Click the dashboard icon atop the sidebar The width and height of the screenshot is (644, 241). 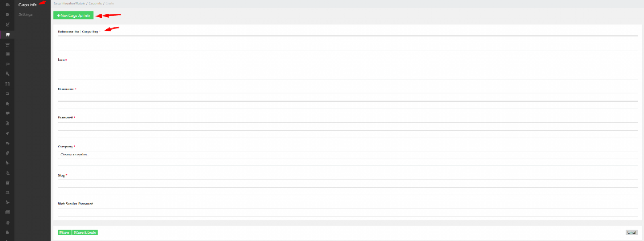(x=7, y=5)
